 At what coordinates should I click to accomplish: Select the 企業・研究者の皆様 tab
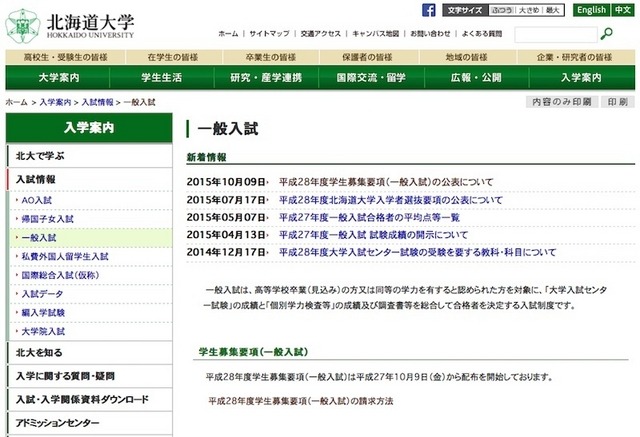[x=575, y=57]
